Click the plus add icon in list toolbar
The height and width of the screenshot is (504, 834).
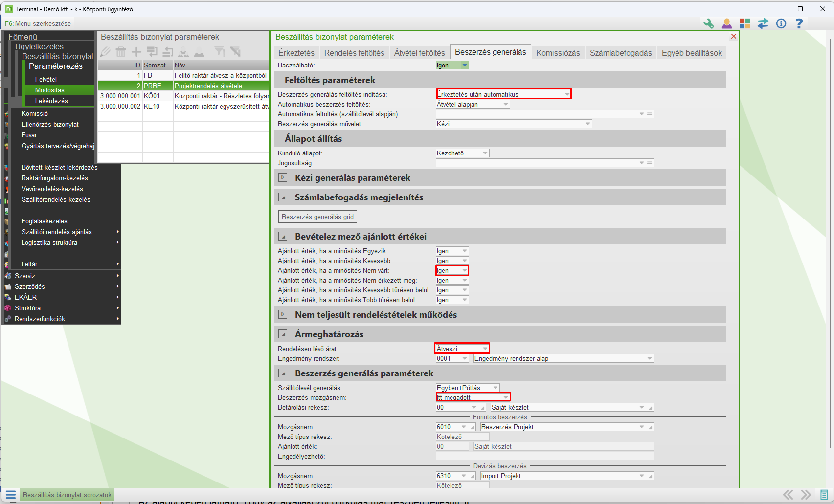click(x=136, y=52)
